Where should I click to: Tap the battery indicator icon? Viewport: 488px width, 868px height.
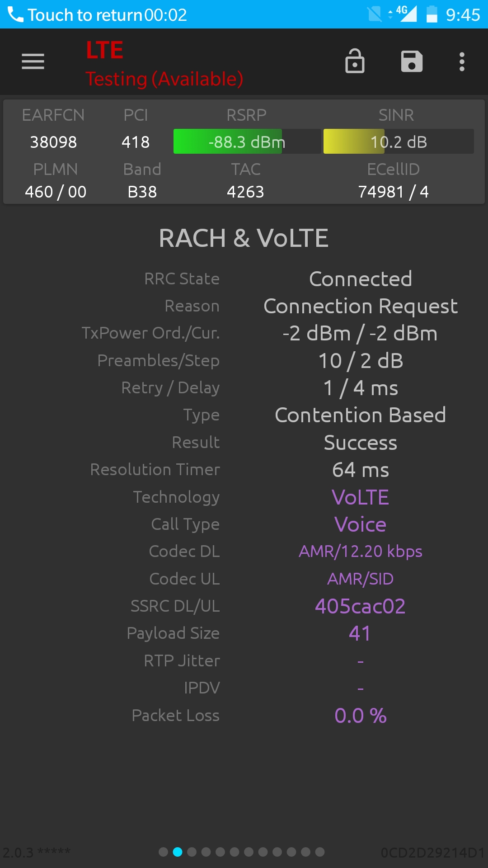pyautogui.click(x=432, y=14)
